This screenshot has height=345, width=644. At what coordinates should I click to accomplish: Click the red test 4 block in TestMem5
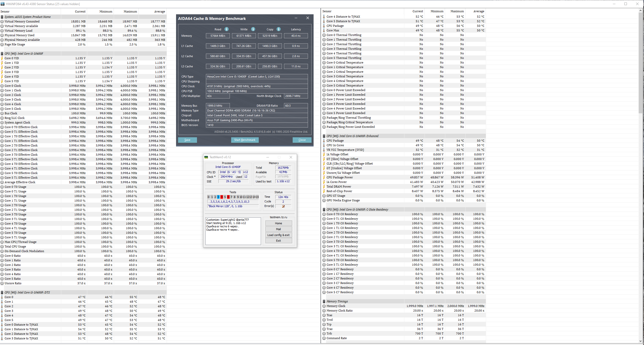[222, 197]
